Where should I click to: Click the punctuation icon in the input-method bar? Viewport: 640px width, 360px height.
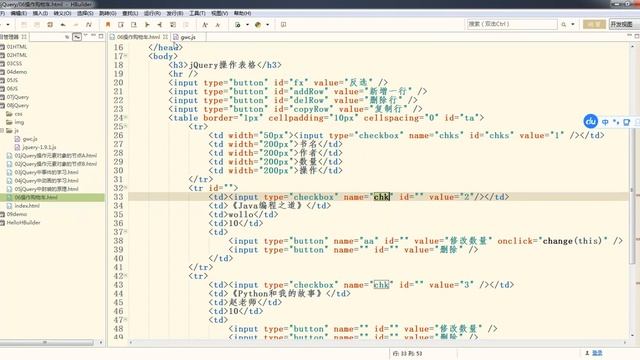pyautogui.click(x=616, y=122)
